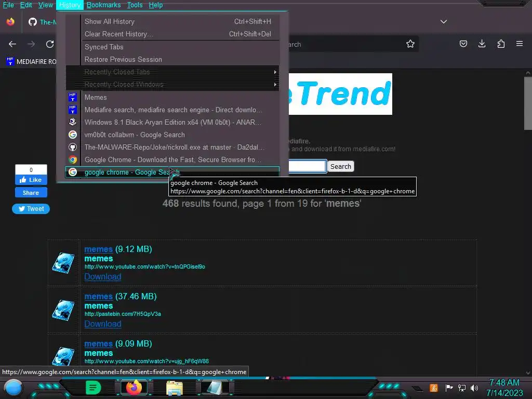Click the Facebook Like button

[x=31, y=179]
